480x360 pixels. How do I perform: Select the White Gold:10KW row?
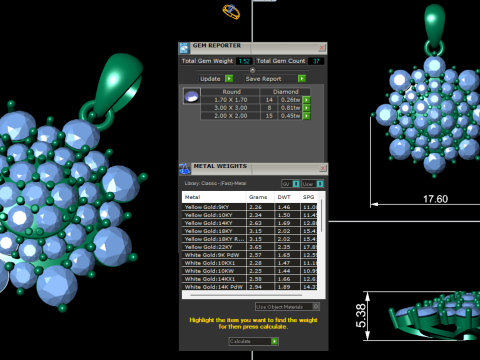point(251,271)
